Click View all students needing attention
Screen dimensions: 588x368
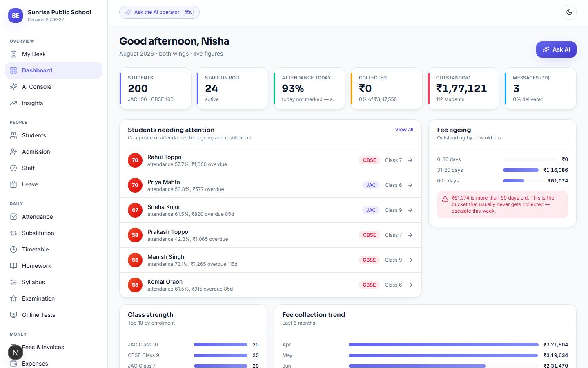point(404,130)
